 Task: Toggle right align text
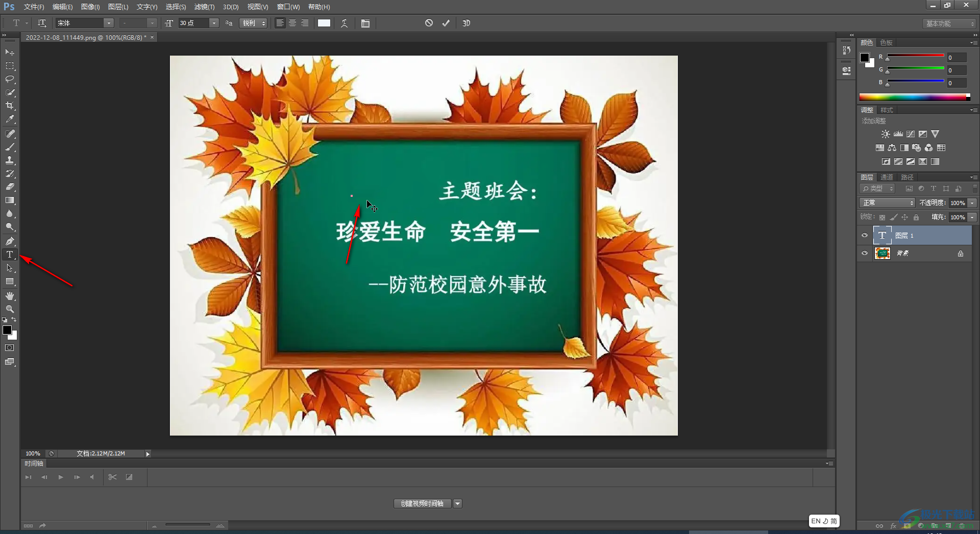pyautogui.click(x=305, y=23)
